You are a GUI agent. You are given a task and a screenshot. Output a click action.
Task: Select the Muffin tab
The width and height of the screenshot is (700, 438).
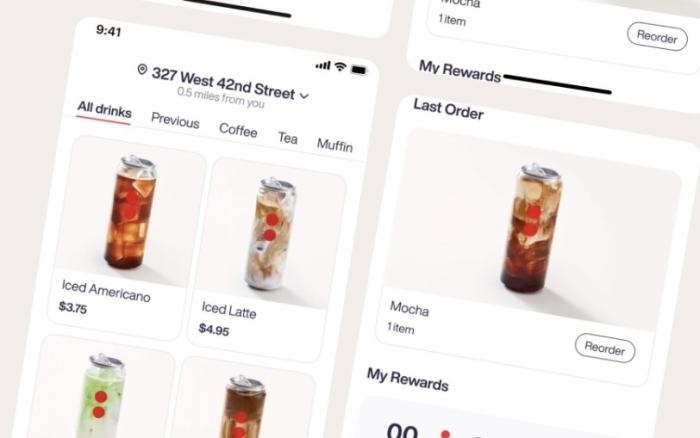pyautogui.click(x=335, y=145)
